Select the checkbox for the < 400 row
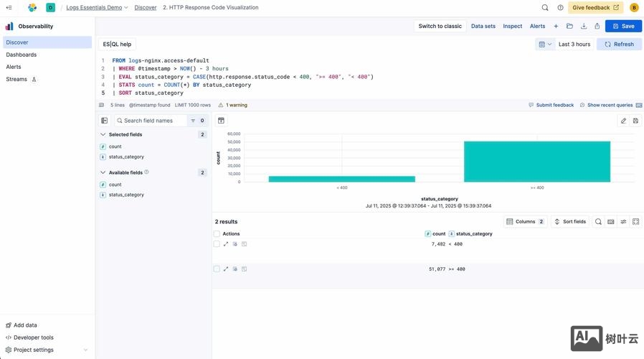This screenshot has width=644, height=359. [x=217, y=244]
